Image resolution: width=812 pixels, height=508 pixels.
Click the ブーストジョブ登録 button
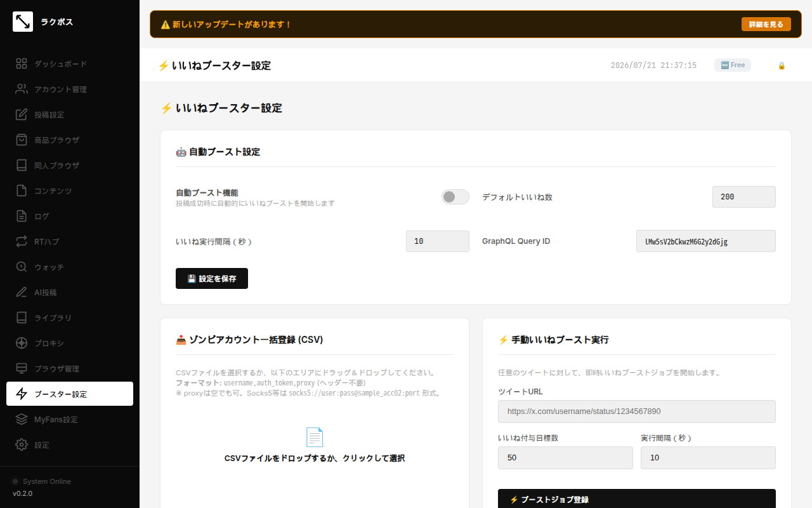click(637, 499)
